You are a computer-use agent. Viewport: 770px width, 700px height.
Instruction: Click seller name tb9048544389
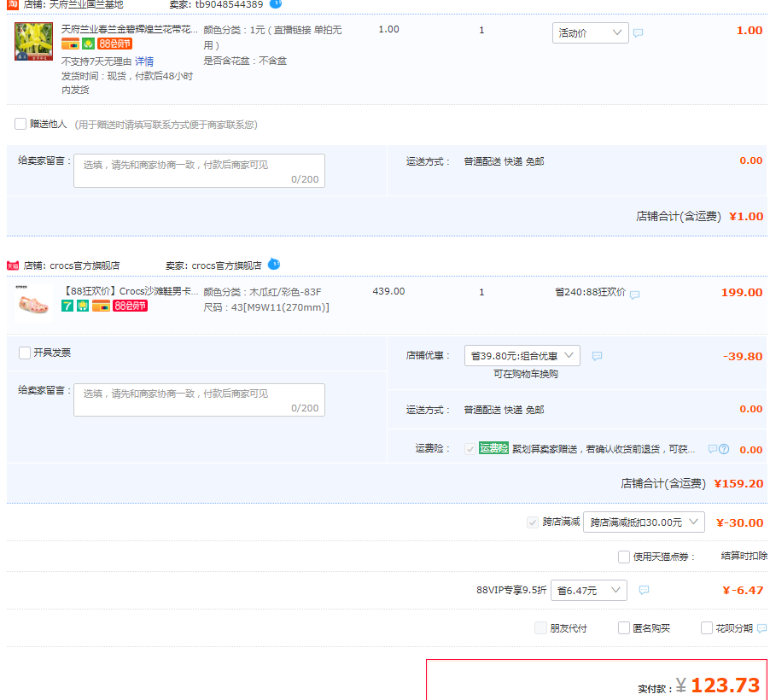click(230, 4)
